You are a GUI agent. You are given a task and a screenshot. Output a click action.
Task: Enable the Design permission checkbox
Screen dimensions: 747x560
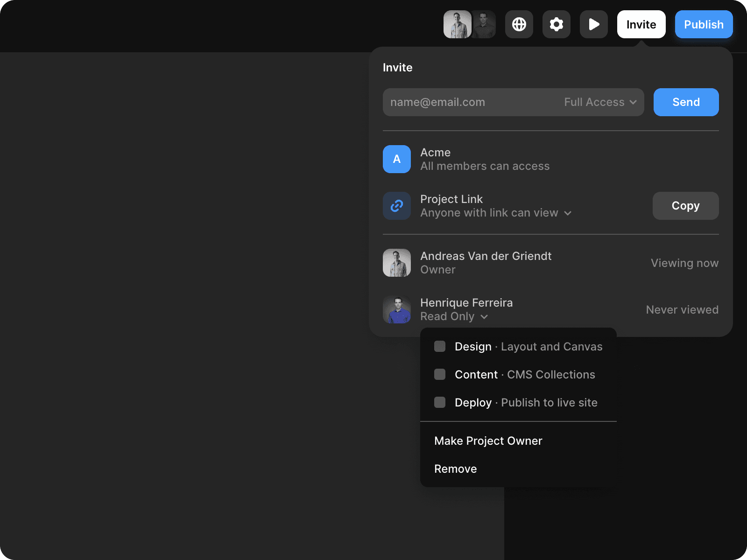[440, 346]
